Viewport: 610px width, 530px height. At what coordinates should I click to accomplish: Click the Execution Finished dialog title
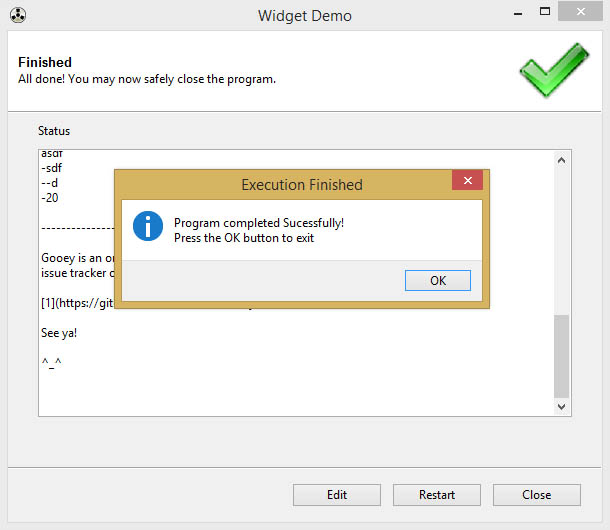tap(302, 185)
